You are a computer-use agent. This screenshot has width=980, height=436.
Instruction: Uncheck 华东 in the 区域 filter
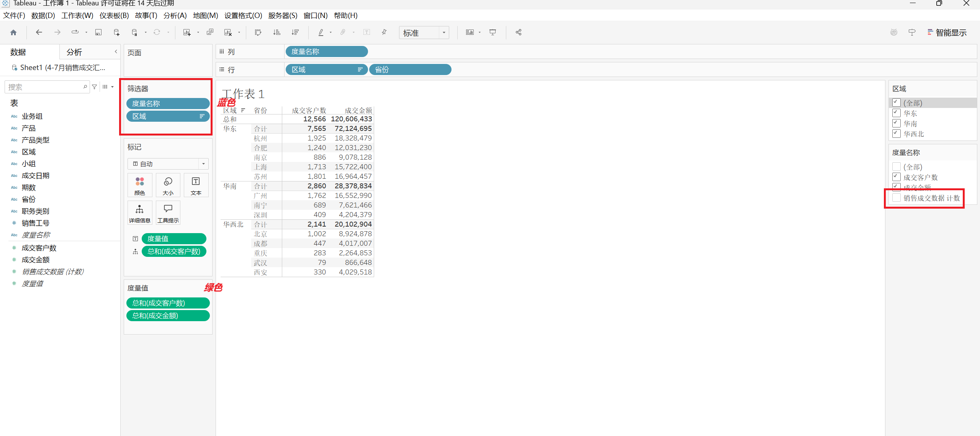(896, 113)
